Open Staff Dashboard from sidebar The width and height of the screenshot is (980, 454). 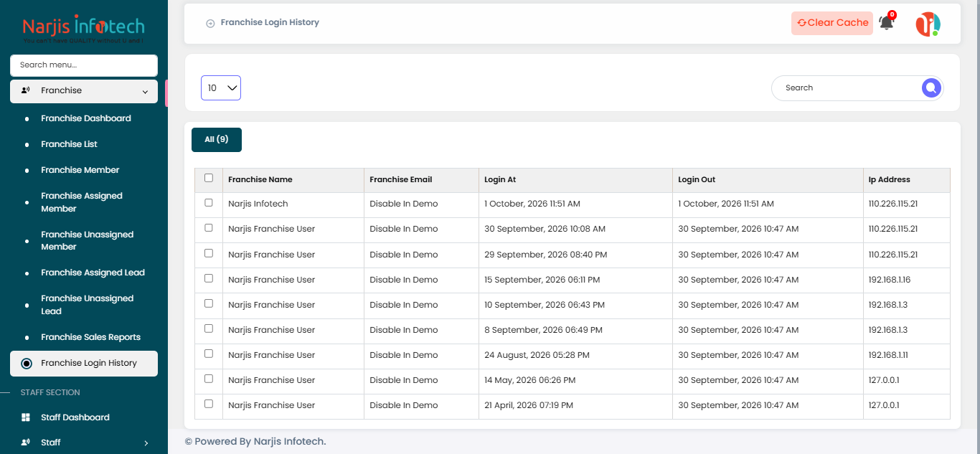click(75, 417)
